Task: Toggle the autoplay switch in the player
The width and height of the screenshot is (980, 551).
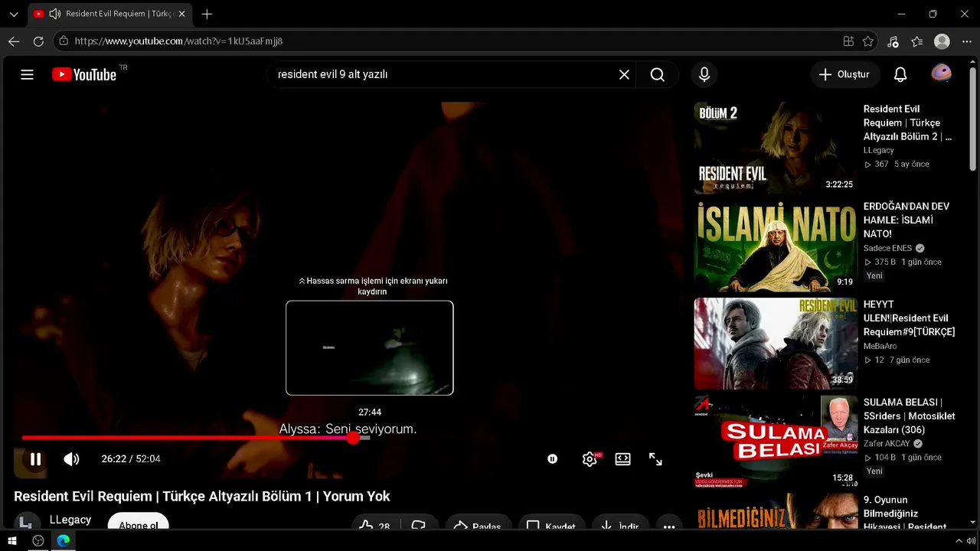Action: (552, 459)
